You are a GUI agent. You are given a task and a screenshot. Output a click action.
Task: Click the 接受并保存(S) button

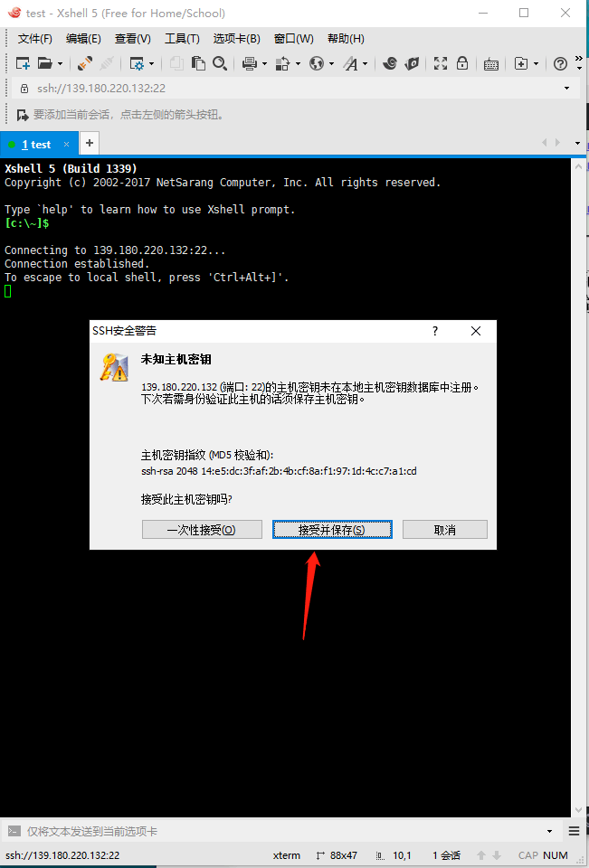[332, 530]
